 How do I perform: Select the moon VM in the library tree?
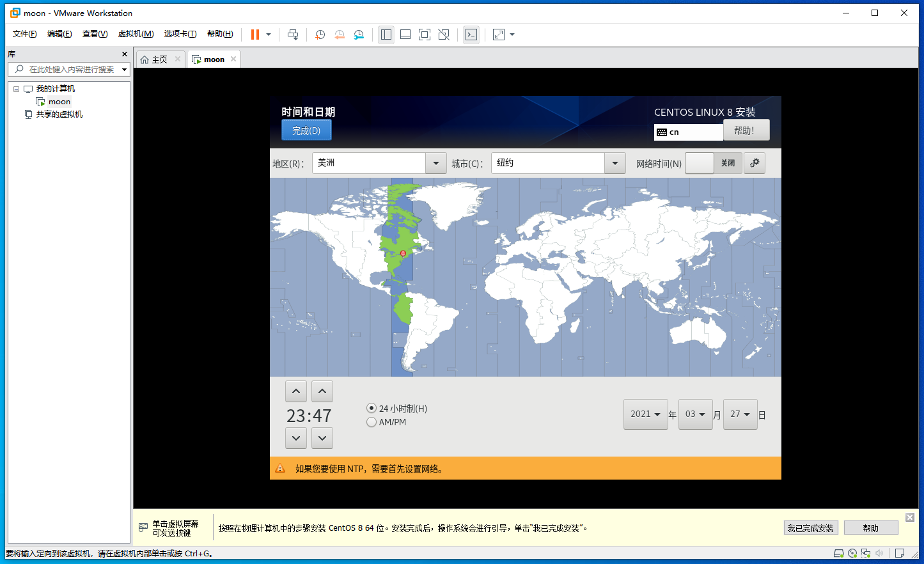click(59, 102)
